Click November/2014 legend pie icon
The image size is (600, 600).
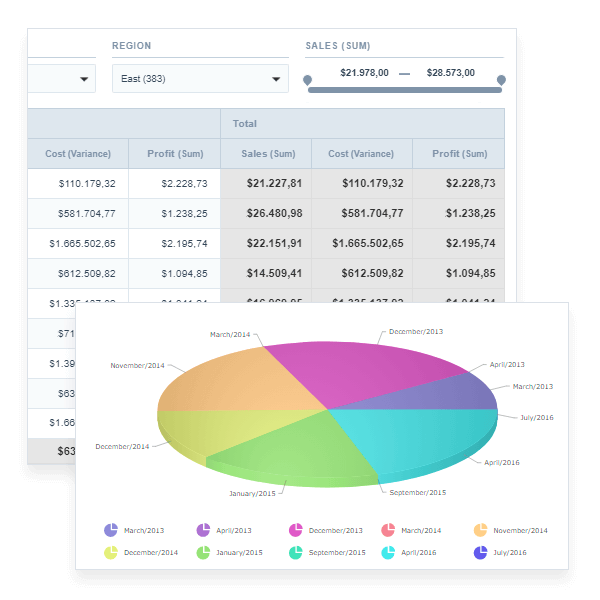(480, 530)
